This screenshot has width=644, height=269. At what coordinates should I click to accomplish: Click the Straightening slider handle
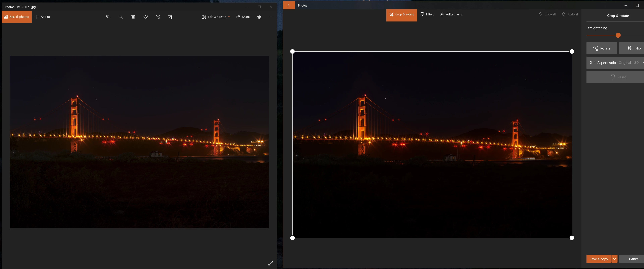[618, 35]
